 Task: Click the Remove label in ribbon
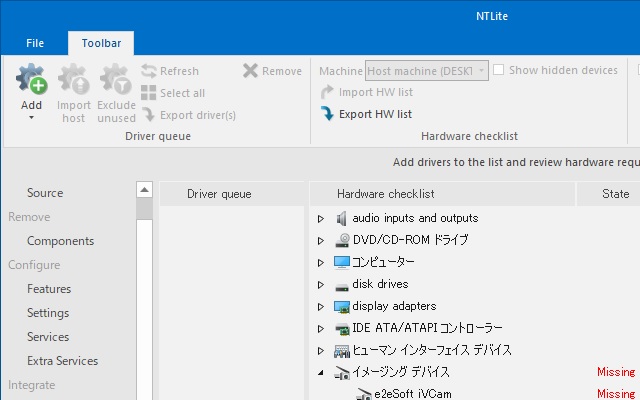282,71
